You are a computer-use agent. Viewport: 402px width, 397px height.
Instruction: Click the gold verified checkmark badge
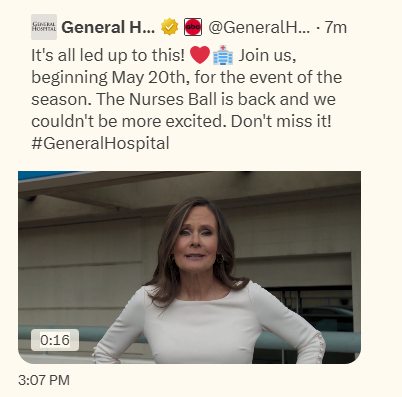[x=170, y=27]
